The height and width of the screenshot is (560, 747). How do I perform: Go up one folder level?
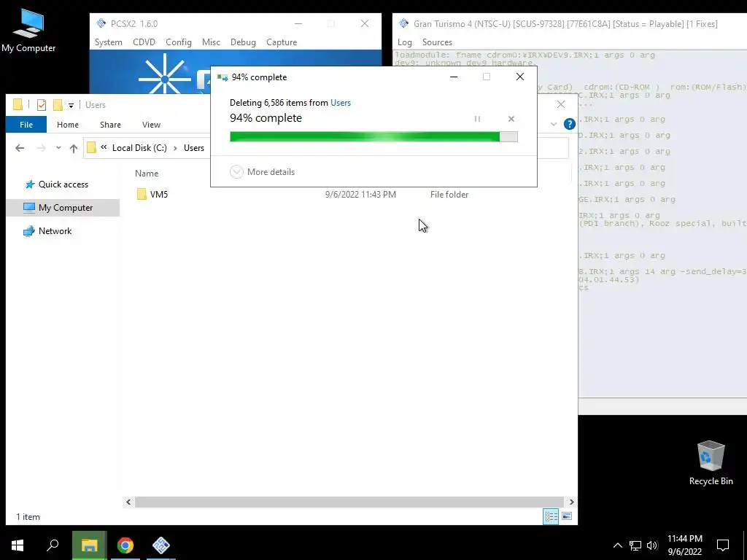pyautogui.click(x=74, y=148)
